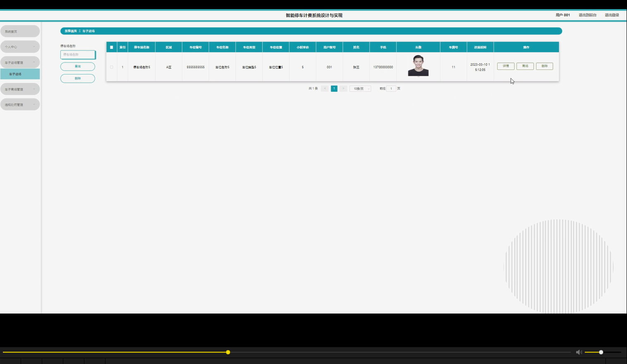Click the 小时单价 column header
Viewport: 627px width, 364px height.
303,47
